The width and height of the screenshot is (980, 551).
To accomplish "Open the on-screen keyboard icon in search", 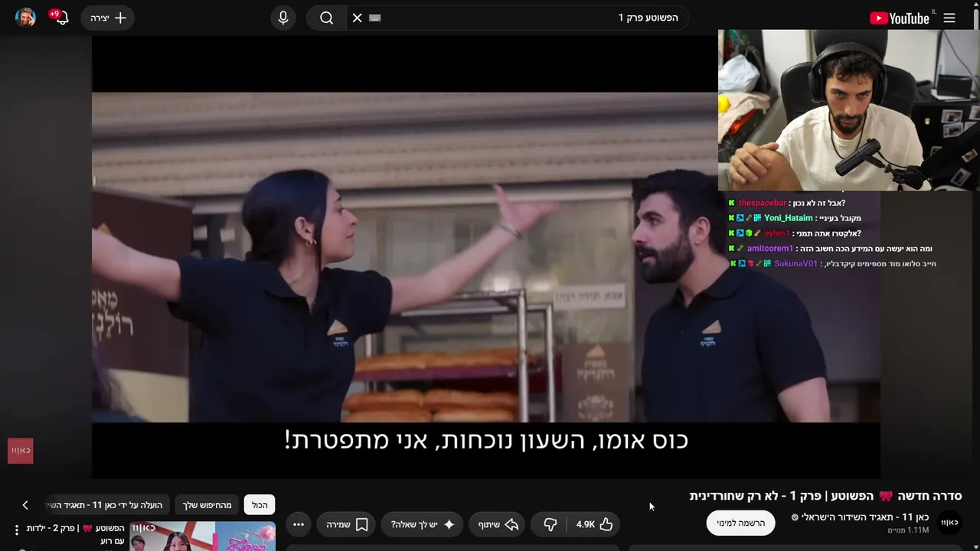I will coord(375,18).
